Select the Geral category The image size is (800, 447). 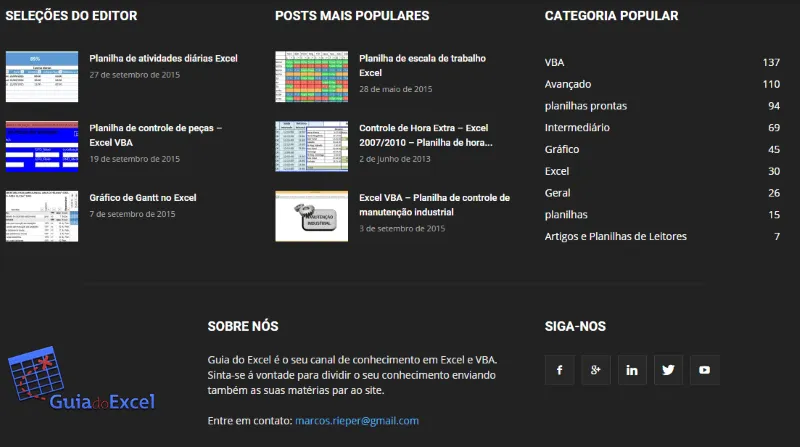[557, 193]
